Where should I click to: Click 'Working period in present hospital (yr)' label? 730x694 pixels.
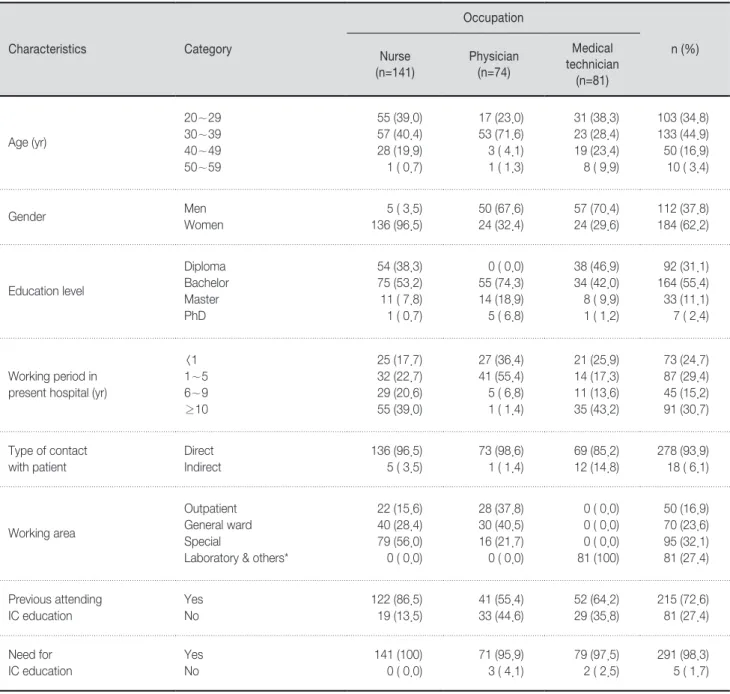57,384
